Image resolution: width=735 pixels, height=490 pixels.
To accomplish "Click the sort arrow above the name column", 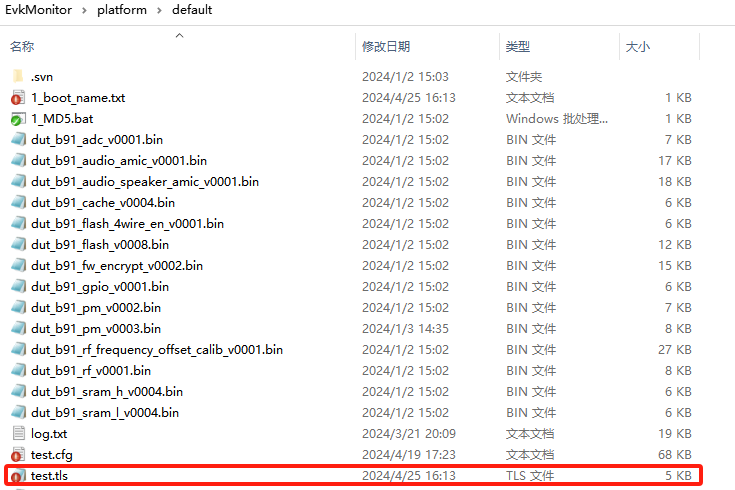I will click(x=180, y=35).
